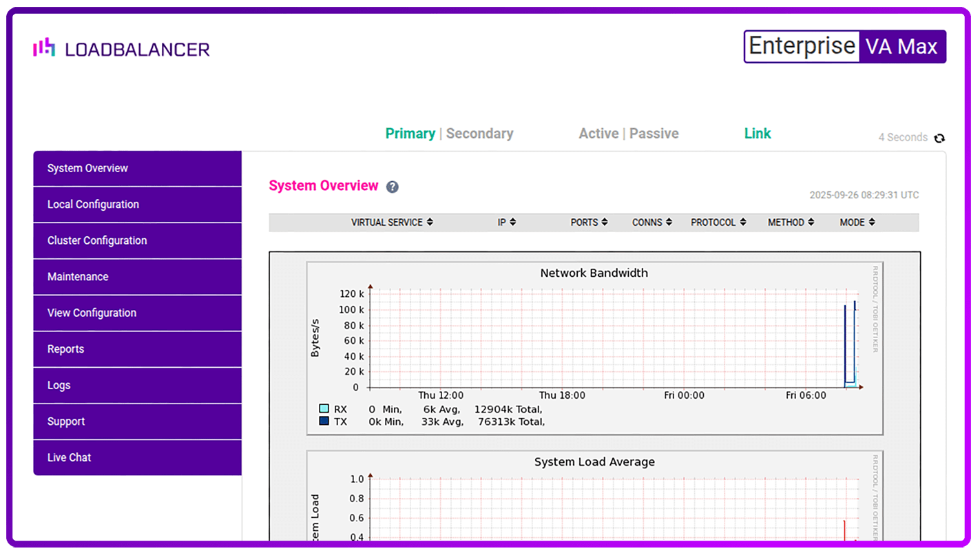Sort table by IP column arrows

pos(512,222)
